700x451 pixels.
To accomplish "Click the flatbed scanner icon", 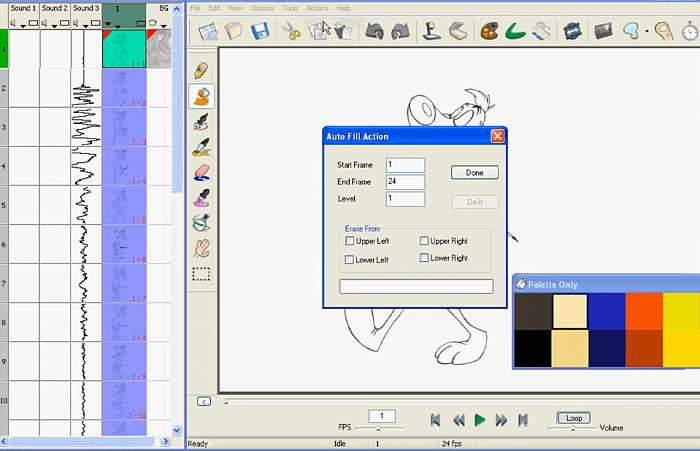I will (x=458, y=31).
